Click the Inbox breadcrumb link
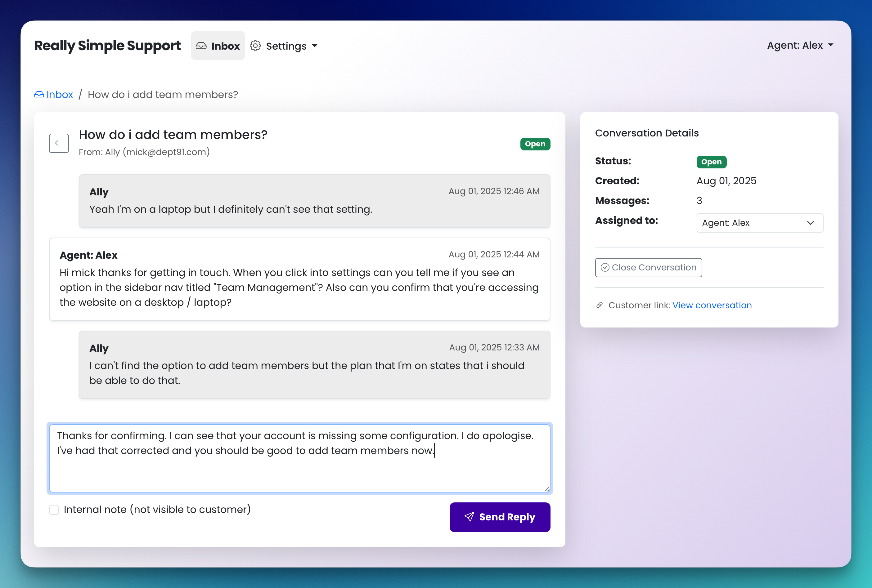 click(59, 95)
